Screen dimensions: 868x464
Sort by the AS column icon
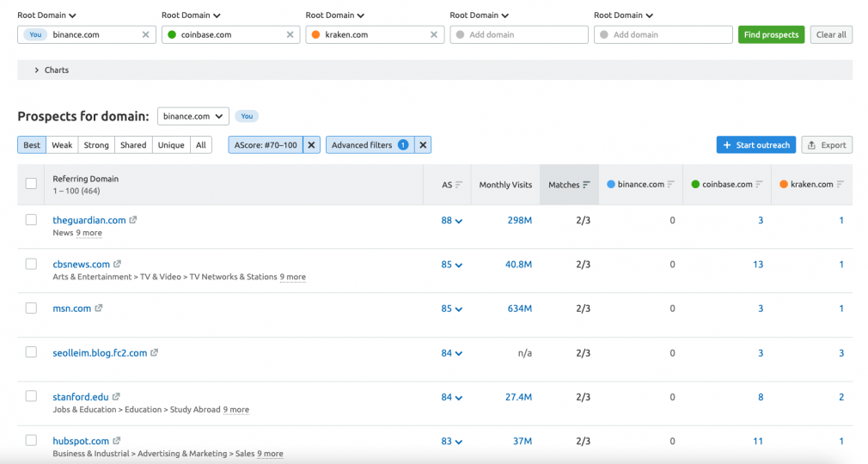(x=459, y=185)
